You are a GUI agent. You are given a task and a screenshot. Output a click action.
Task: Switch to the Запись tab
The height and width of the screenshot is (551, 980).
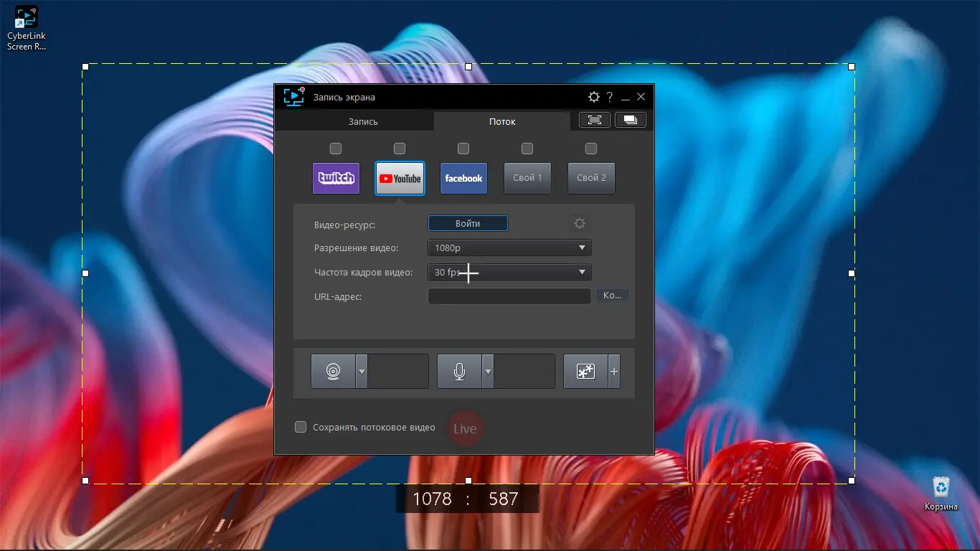point(363,121)
